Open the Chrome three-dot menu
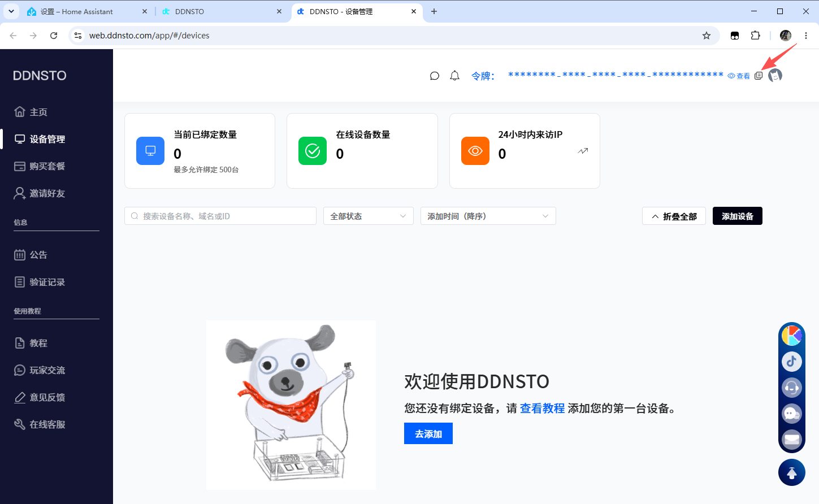Screen dimensions: 819x504 806,36
